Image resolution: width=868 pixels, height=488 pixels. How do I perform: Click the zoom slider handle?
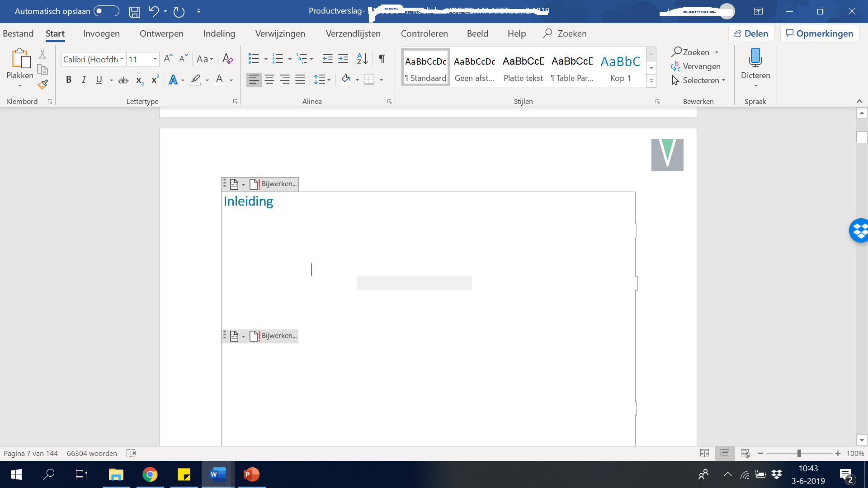point(799,453)
